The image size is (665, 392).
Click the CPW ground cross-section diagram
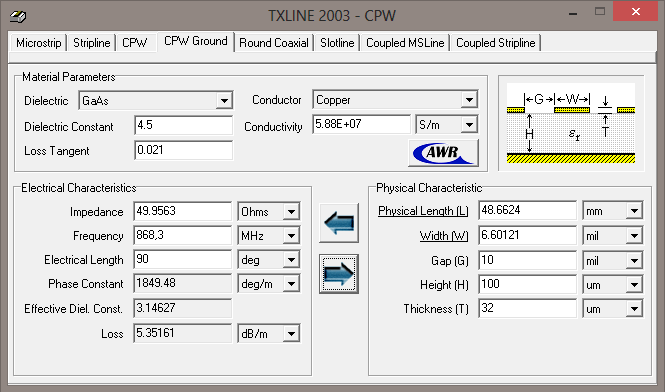click(x=571, y=123)
